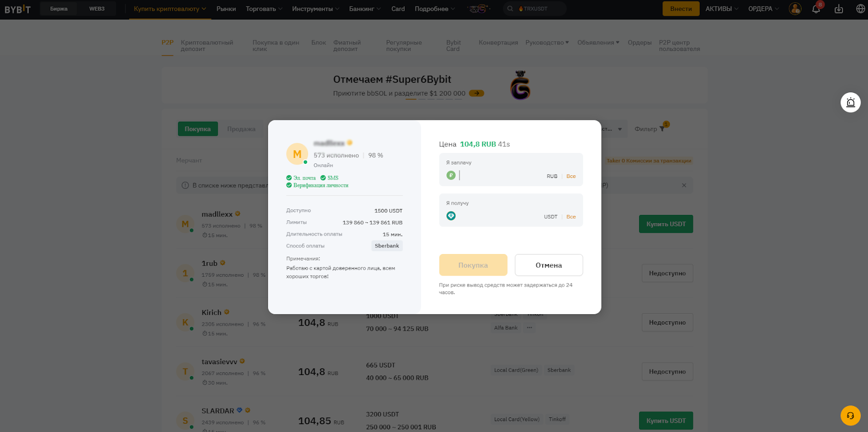Click the USDT coin icon in receive field
This screenshot has height=432, width=868.
click(x=451, y=216)
